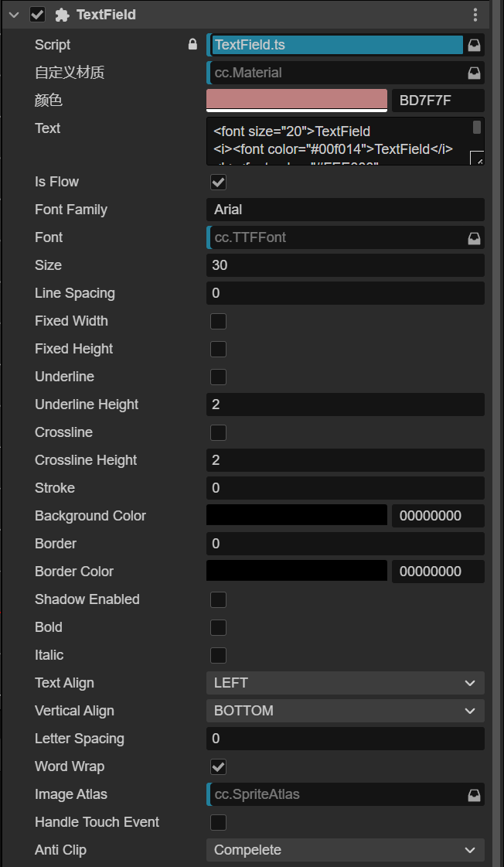
Task: Click the Font Family input field
Action: pyautogui.click(x=345, y=210)
